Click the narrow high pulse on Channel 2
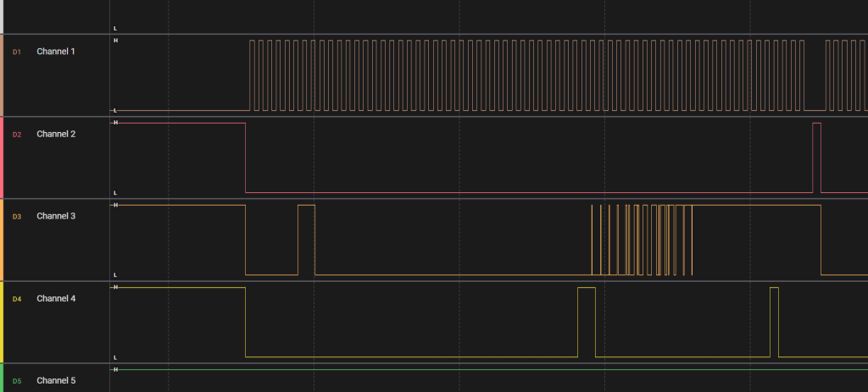The width and height of the screenshot is (868, 392). 816,157
